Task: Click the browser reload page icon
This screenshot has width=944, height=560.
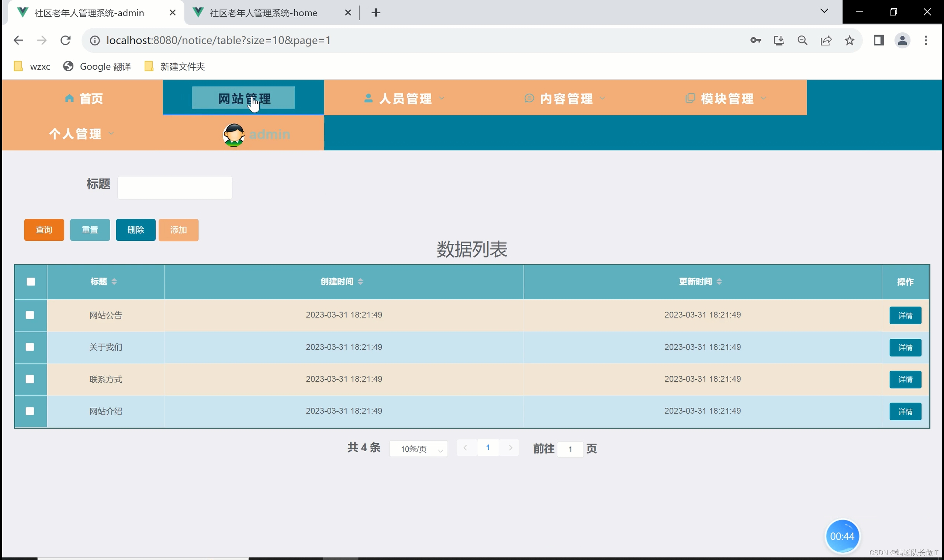Action: point(66,41)
